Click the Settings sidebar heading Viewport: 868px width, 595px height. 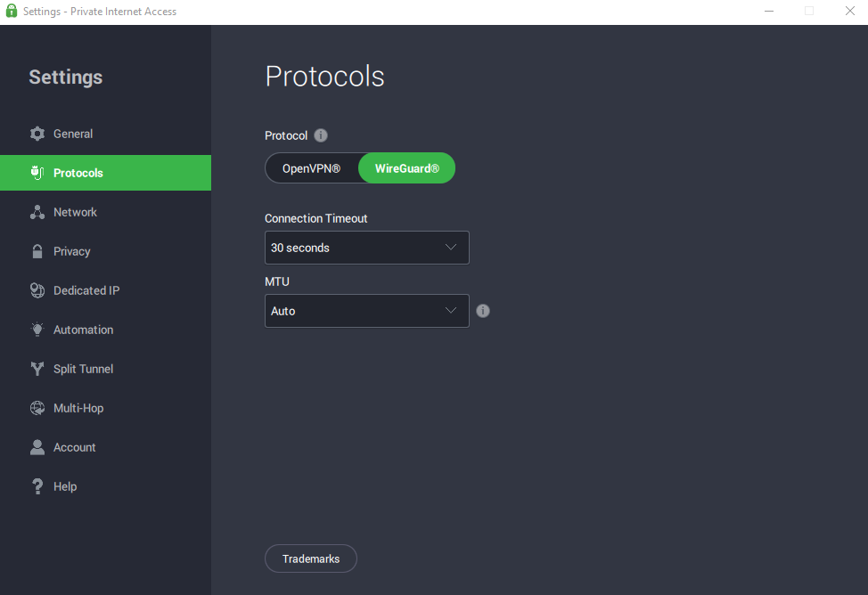[x=66, y=77]
